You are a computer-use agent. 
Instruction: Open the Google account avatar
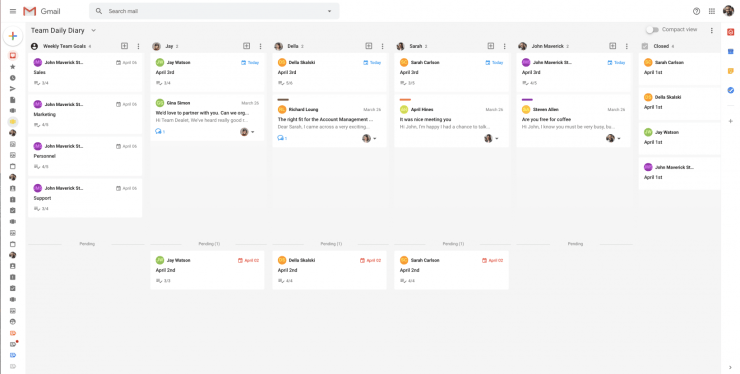tap(728, 11)
